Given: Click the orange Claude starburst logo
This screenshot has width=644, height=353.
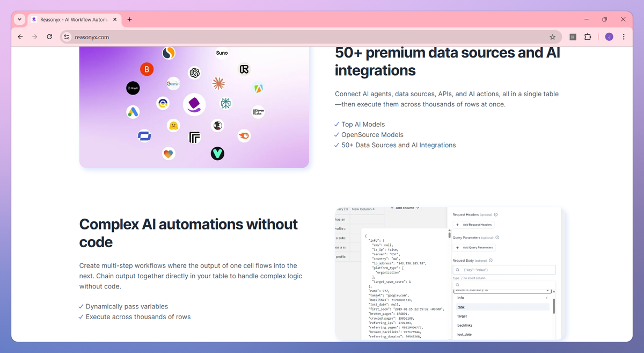Looking at the screenshot, I should pyautogui.click(x=218, y=83).
